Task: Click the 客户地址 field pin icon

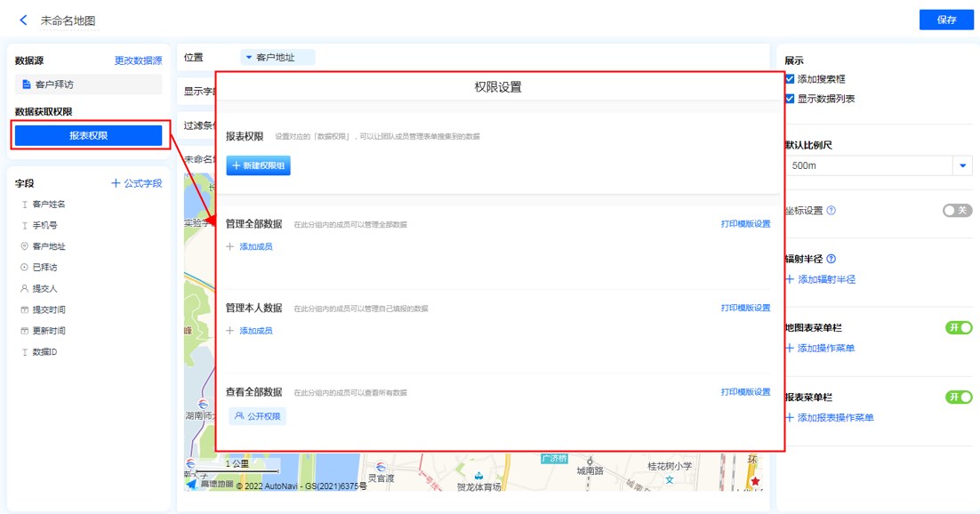Action: click(x=24, y=246)
